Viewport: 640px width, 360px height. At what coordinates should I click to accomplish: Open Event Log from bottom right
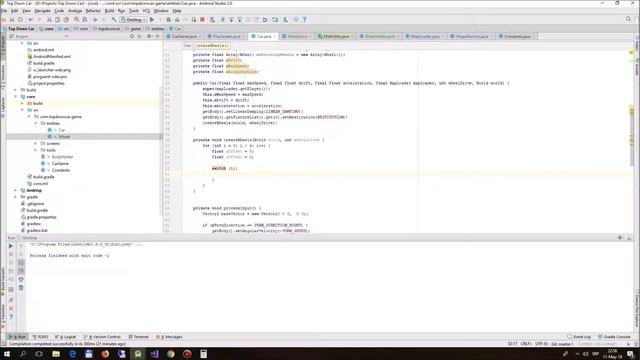tap(579, 337)
